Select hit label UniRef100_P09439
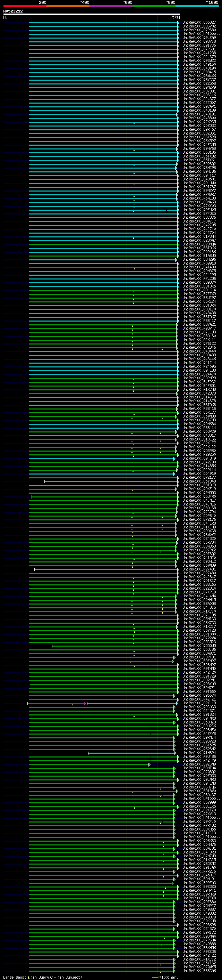222x980 pixels. [199, 355]
